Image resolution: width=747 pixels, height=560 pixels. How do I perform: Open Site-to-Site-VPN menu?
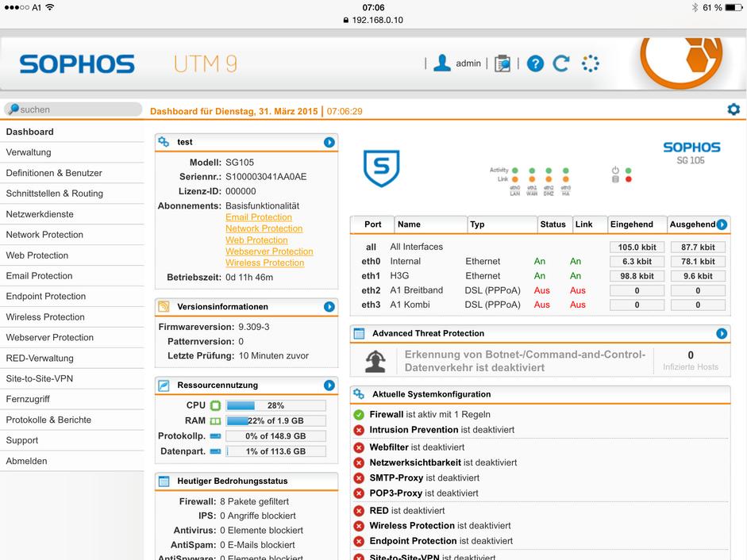pos(72,378)
